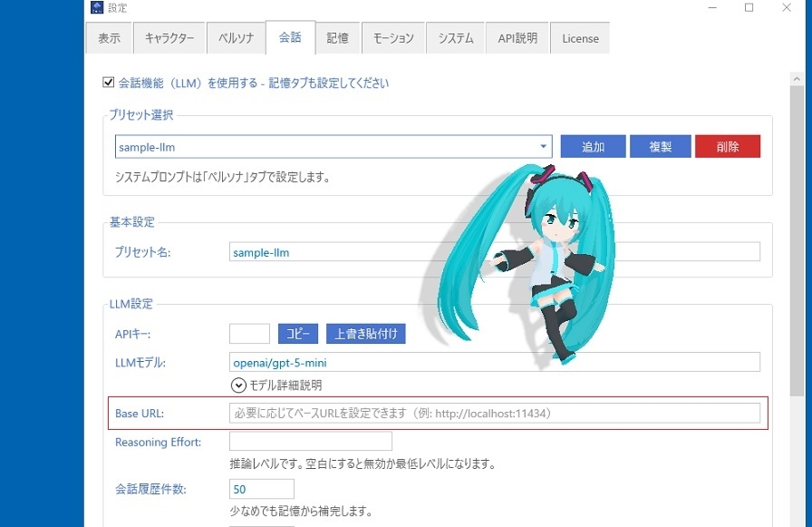Open the キャラクター tab

[169, 38]
